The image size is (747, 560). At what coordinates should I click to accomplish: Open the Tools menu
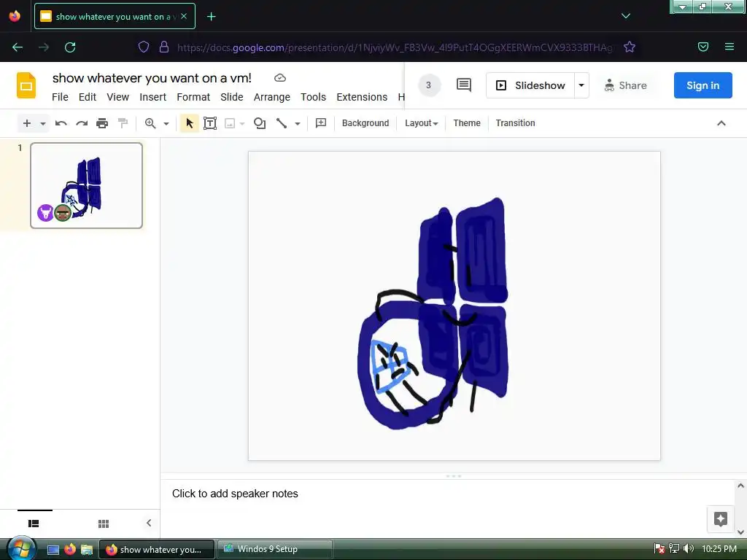(313, 97)
